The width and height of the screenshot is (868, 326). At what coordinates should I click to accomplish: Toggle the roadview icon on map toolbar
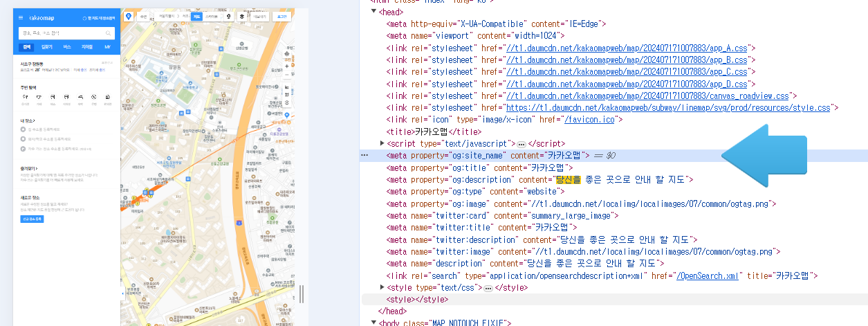pyautogui.click(x=229, y=17)
